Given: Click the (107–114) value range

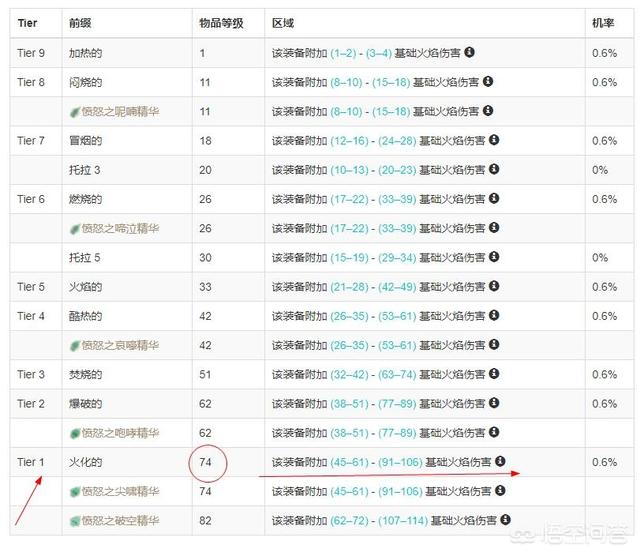Looking at the screenshot, I should click(403, 521).
